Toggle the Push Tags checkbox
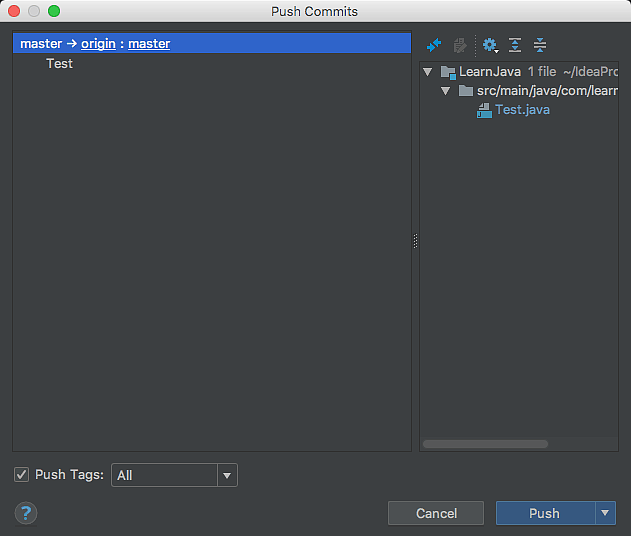631x536 pixels. tap(22, 475)
